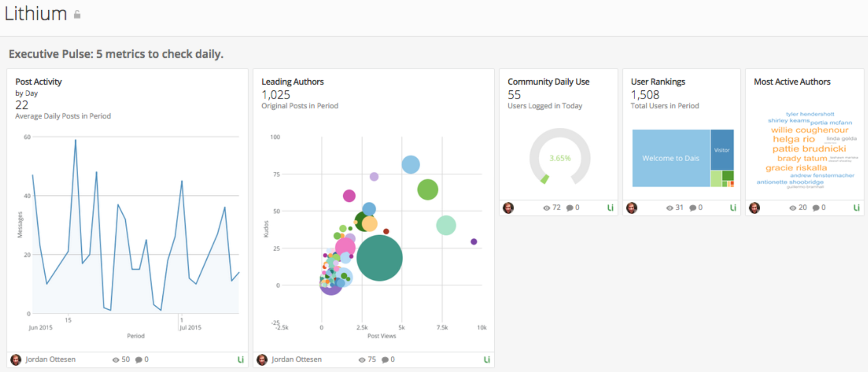The height and width of the screenshot is (372, 868).
Task: Click author avatar on Most Active Authors card
Action: click(754, 208)
